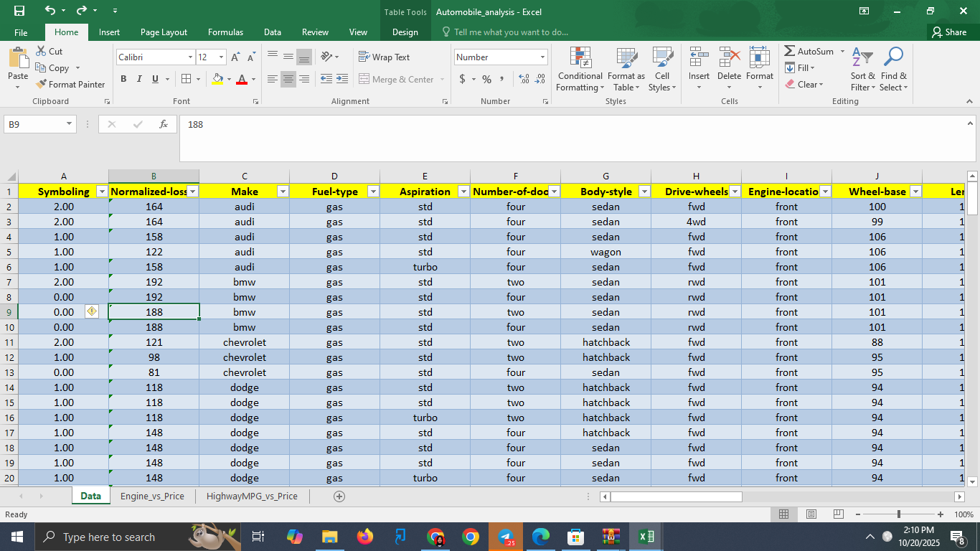Save the workbook using the floppy icon

click(x=19, y=11)
